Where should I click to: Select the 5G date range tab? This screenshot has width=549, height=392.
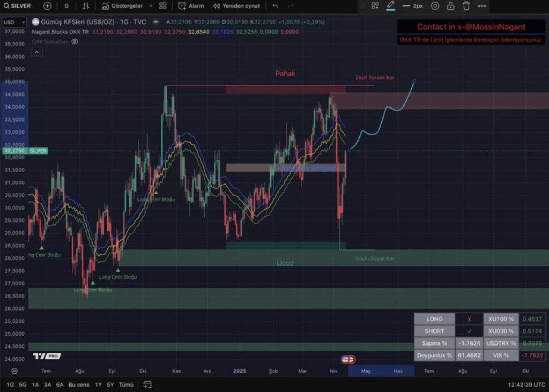tap(23, 384)
